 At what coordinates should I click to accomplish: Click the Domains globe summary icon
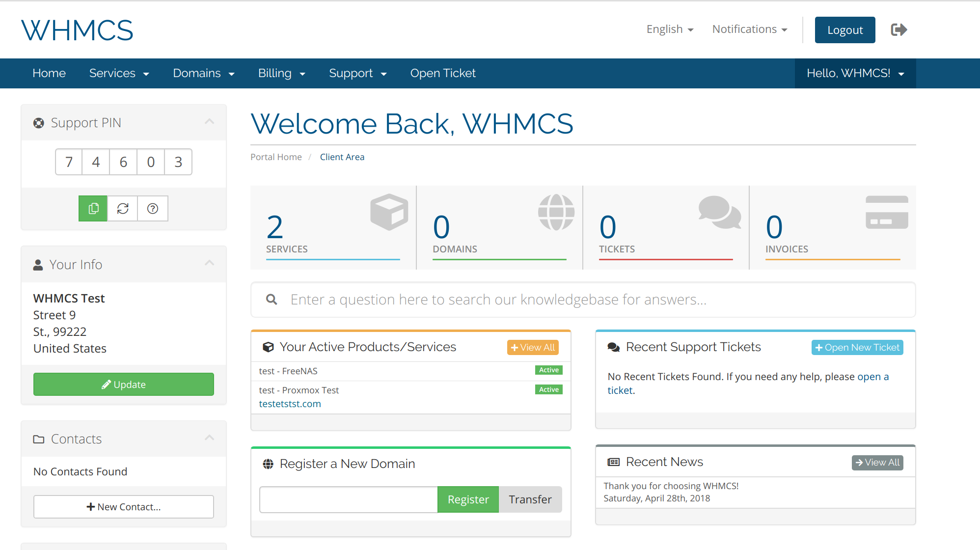[x=554, y=212]
